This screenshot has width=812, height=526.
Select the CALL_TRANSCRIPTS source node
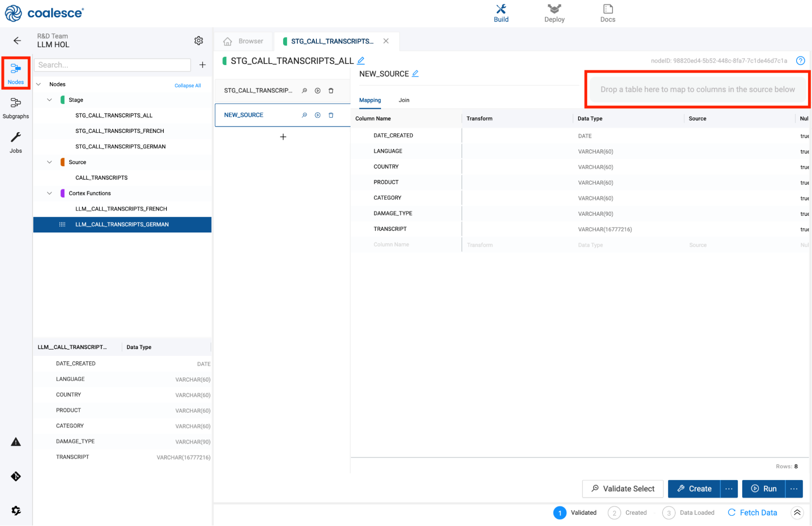coord(101,178)
